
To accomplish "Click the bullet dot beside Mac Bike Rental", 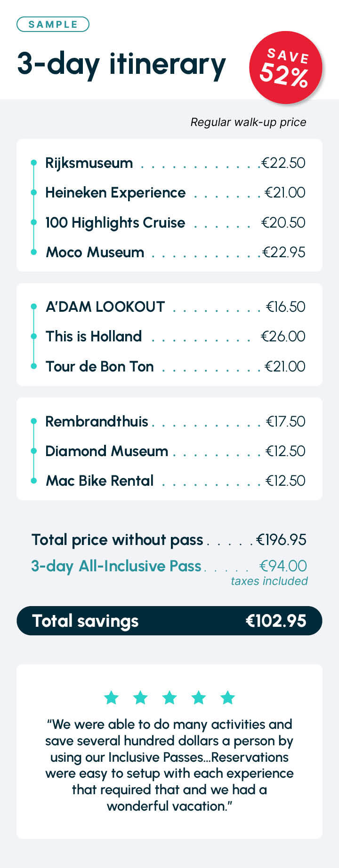I will click(33, 481).
